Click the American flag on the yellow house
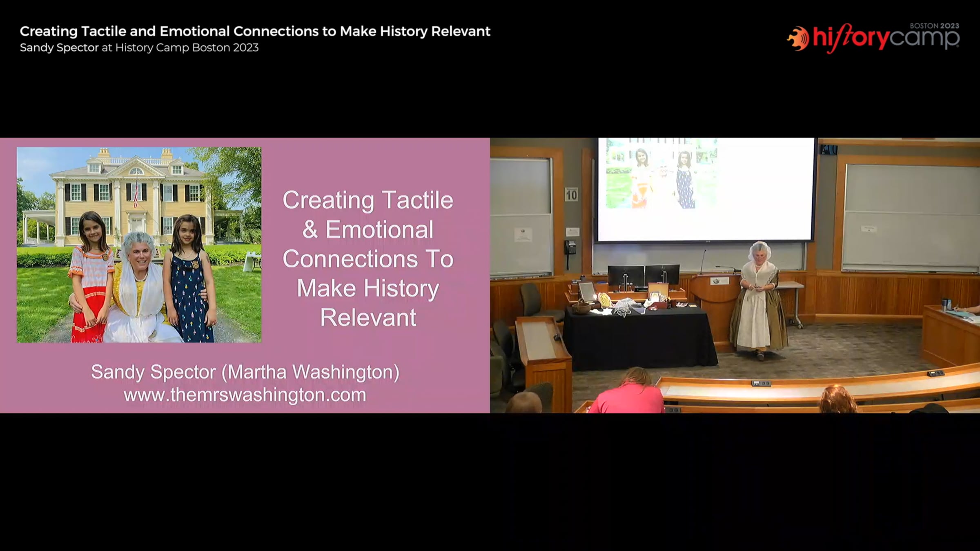This screenshot has height=551, width=980. pos(136,195)
